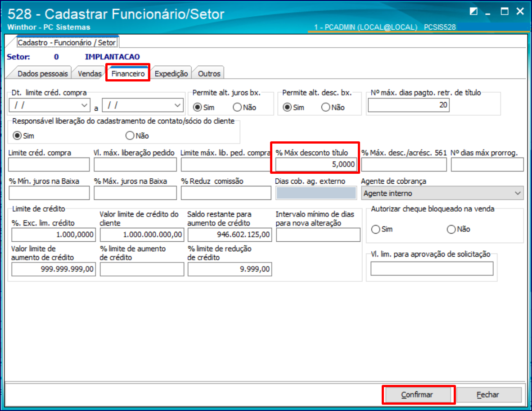Screen dimensions: 532x411
Task: Pick Não for Autorizar cheque bloqueado na venda
Action: tap(458, 229)
